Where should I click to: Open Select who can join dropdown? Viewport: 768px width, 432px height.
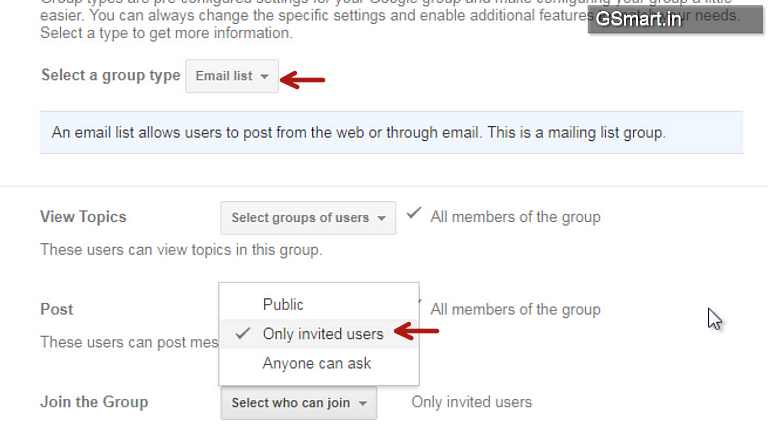coord(299,403)
